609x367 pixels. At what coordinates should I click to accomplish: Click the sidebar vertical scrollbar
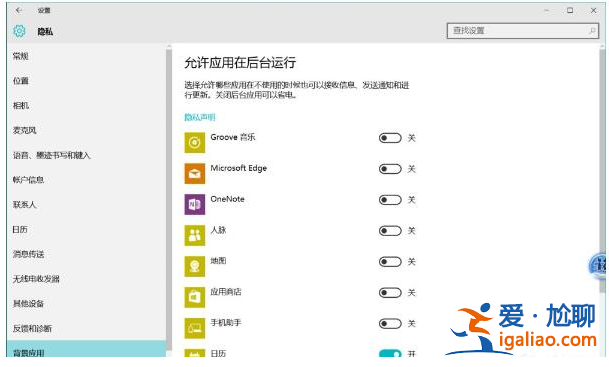[169, 200]
